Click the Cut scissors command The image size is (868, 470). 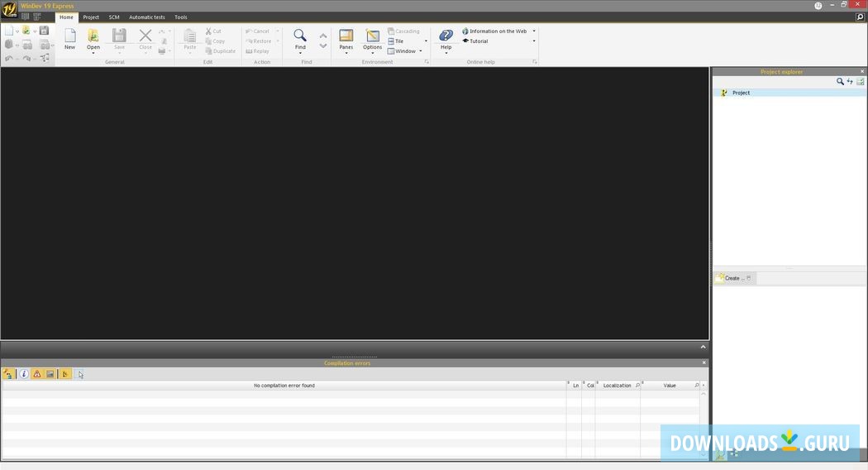point(213,31)
